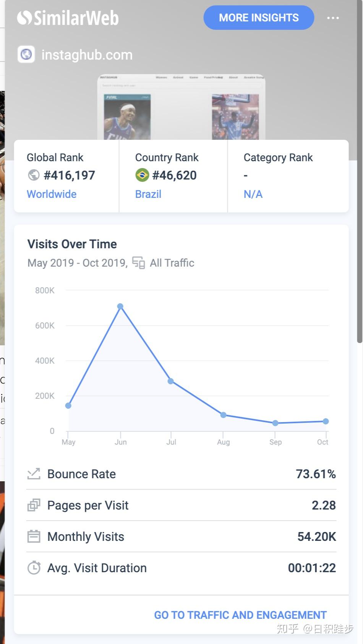Click the Monthly Visits value 54.20K
Image resolution: width=363 pixels, height=644 pixels.
point(316,537)
